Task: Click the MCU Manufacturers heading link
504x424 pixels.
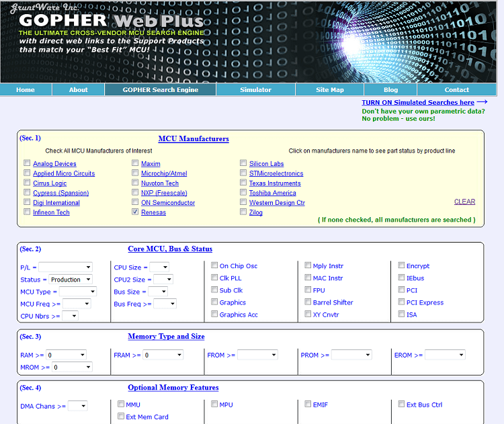Action: tap(194, 138)
